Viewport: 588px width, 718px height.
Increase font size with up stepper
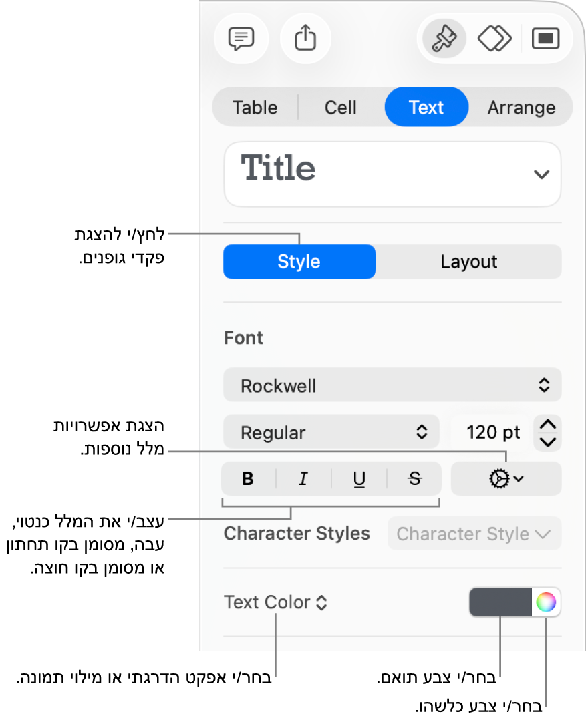point(548,424)
